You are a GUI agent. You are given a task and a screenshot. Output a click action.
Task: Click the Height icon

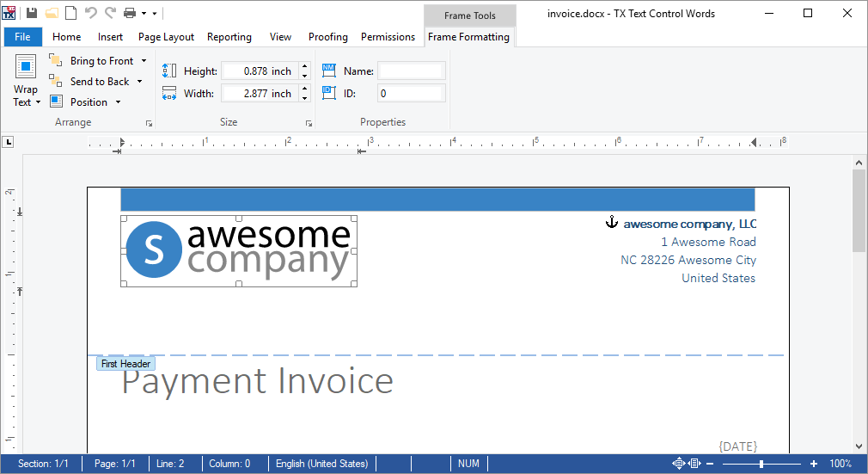point(168,71)
